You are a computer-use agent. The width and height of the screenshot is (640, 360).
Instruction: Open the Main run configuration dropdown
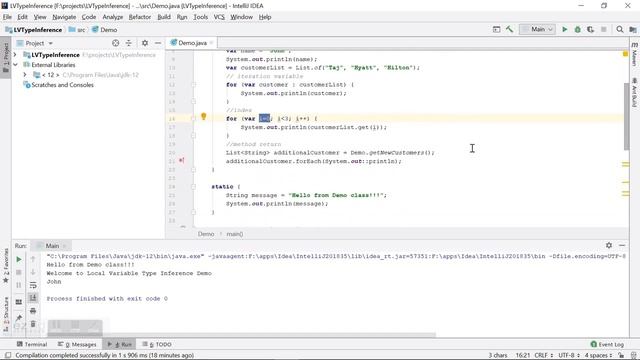pos(537,29)
